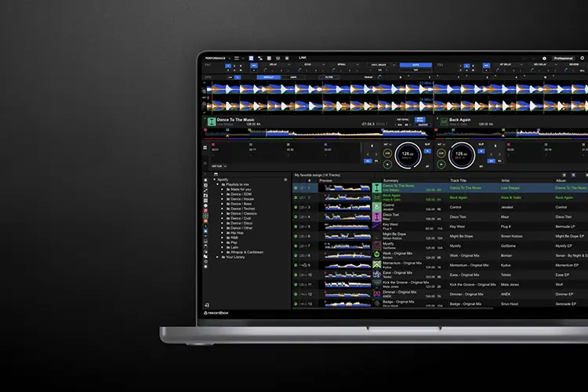The image size is (588, 392).
Task: Click the Spotify green icon in sidebar
Action: point(205,216)
